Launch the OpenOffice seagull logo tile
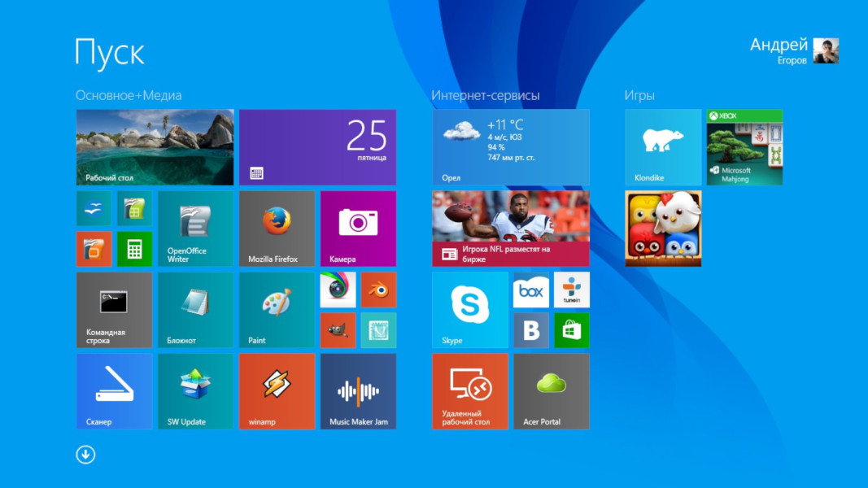The image size is (868, 488). click(94, 208)
